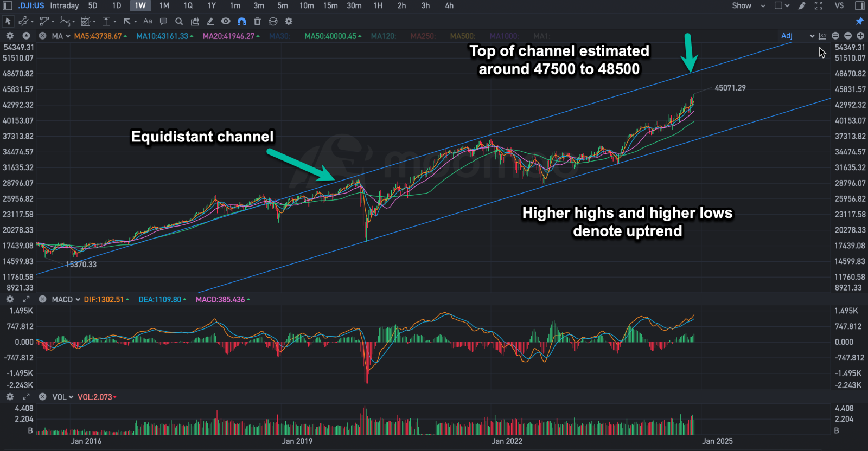Expand the MA indicator dropdown

coord(68,36)
